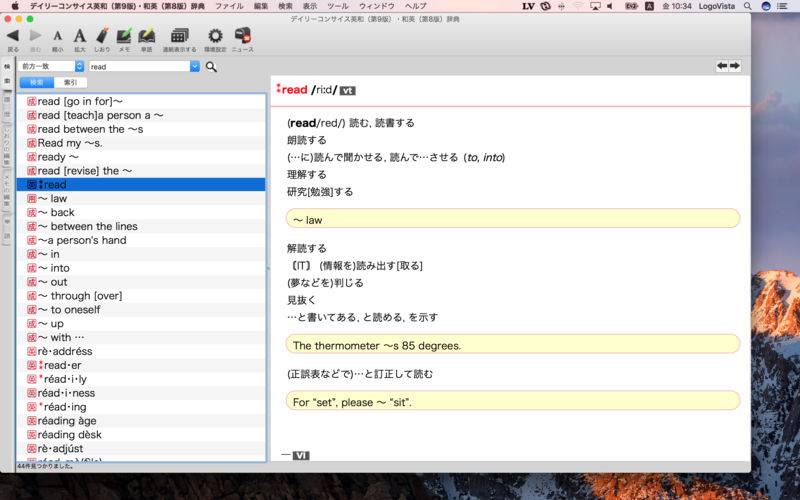Select list entry "read between the ~s"
This screenshot has height=500, width=800.
click(x=141, y=129)
